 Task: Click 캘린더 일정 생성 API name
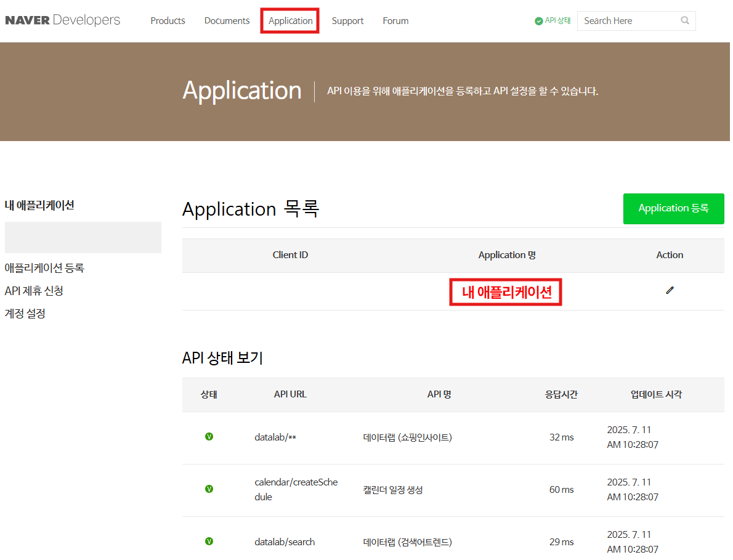[393, 489]
